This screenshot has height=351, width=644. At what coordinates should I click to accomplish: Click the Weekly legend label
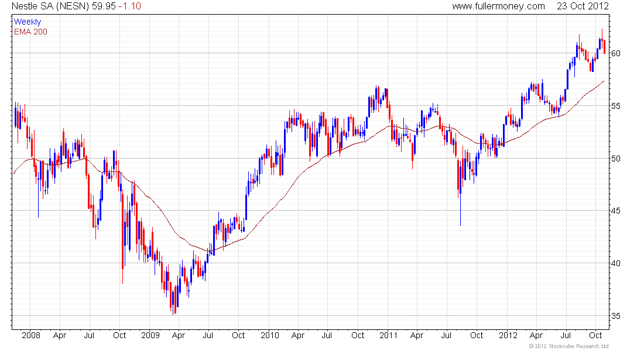click(28, 22)
